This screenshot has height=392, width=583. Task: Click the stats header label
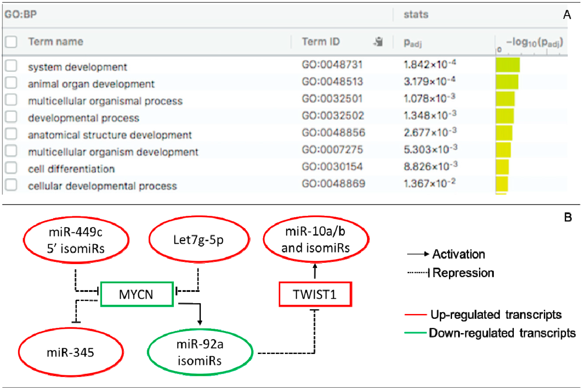click(x=416, y=14)
